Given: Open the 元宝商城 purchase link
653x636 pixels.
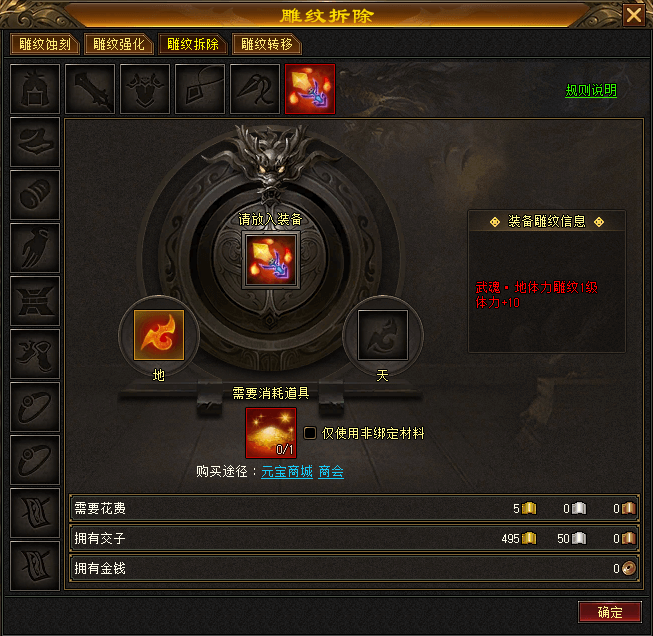Looking at the screenshot, I should pos(287,471).
